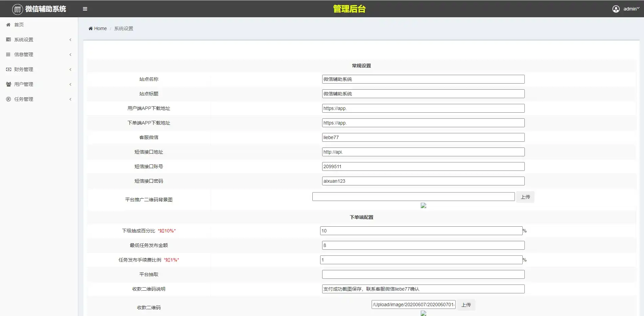
Task: Click 上传 for 收款二维码
Action: (x=466, y=305)
